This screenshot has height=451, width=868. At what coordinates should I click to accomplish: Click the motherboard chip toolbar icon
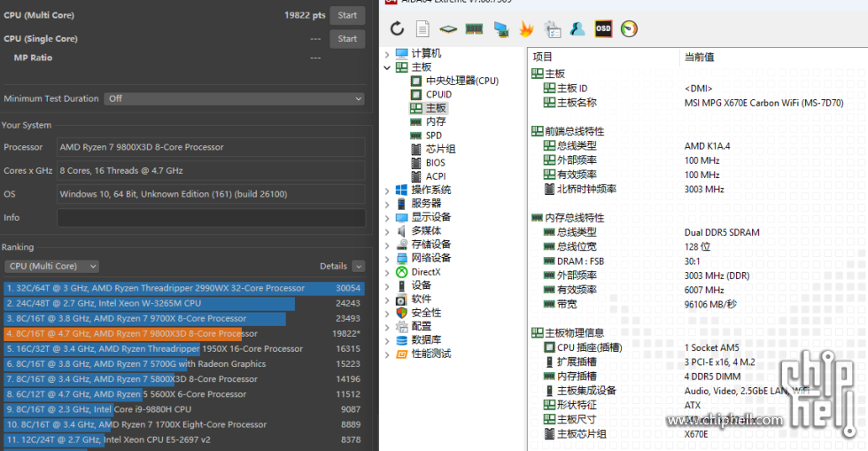click(448, 29)
